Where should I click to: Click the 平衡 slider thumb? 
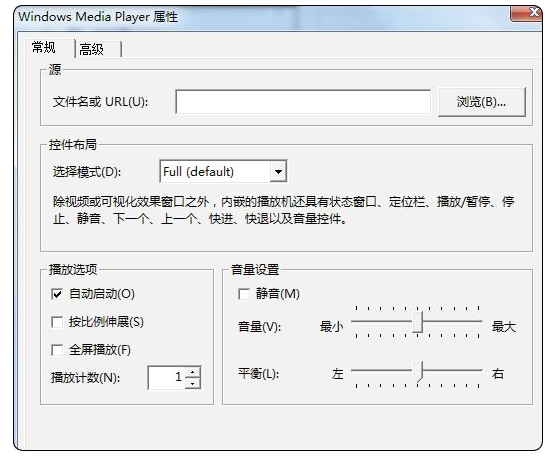click(417, 371)
